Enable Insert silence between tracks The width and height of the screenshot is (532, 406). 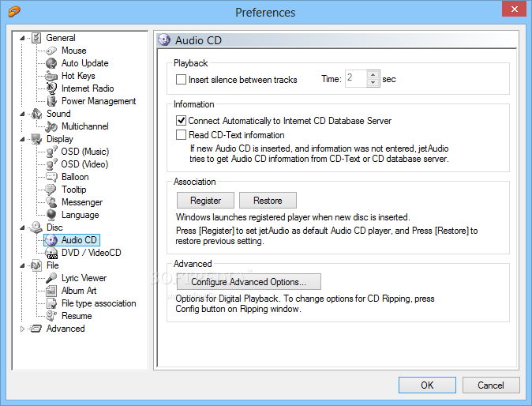[x=182, y=80]
